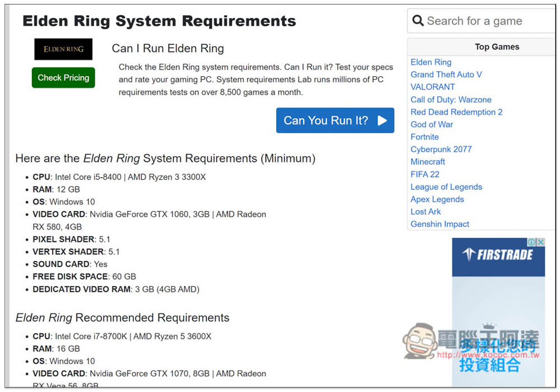
Task: Click the play arrow on Can You Run It
Action: [382, 120]
